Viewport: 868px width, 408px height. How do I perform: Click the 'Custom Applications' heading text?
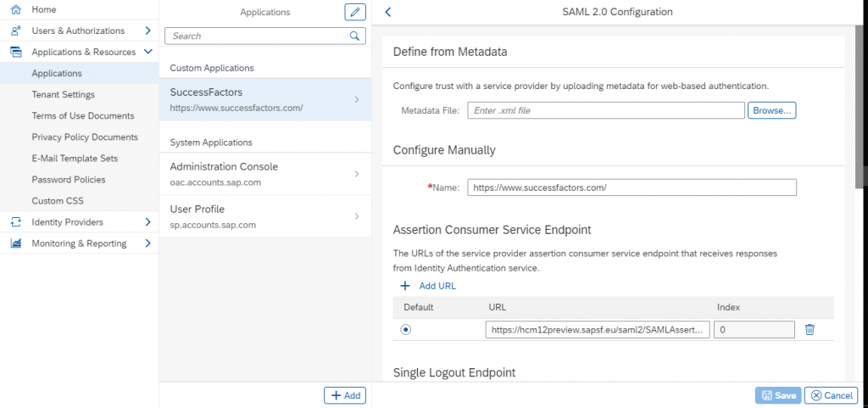click(x=212, y=68)
